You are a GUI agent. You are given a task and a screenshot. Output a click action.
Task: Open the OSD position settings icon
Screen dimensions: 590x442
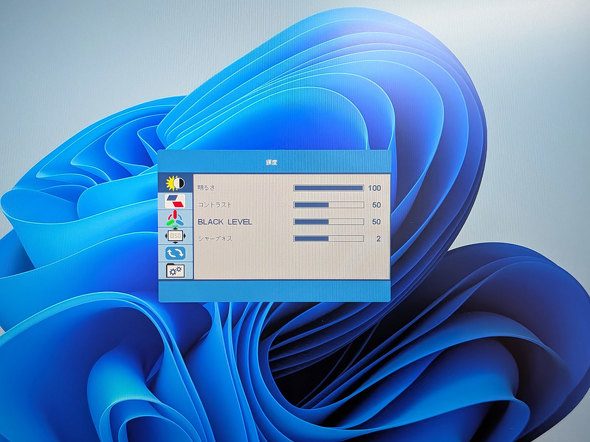pyautogui.click(x=175, y=236)
